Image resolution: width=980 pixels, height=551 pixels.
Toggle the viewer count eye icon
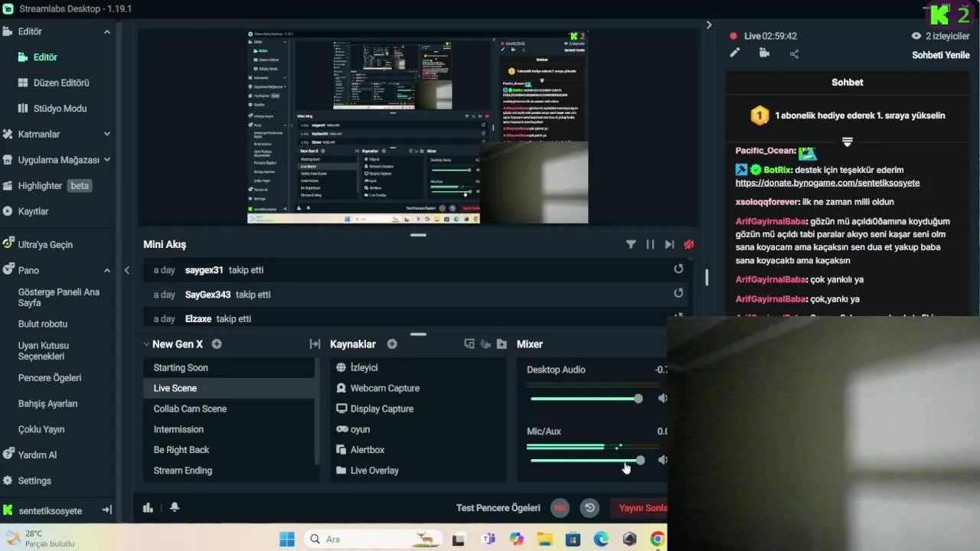[916, 36]
